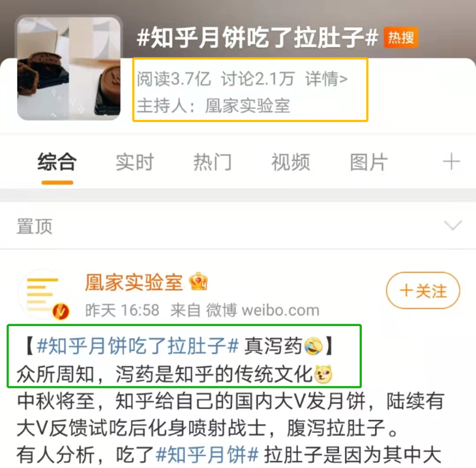The image size is (476, 468).
Task: Open blue #知乎月饼吃了拉肚子# hashtag in post
Action: [x=138, y=346]
